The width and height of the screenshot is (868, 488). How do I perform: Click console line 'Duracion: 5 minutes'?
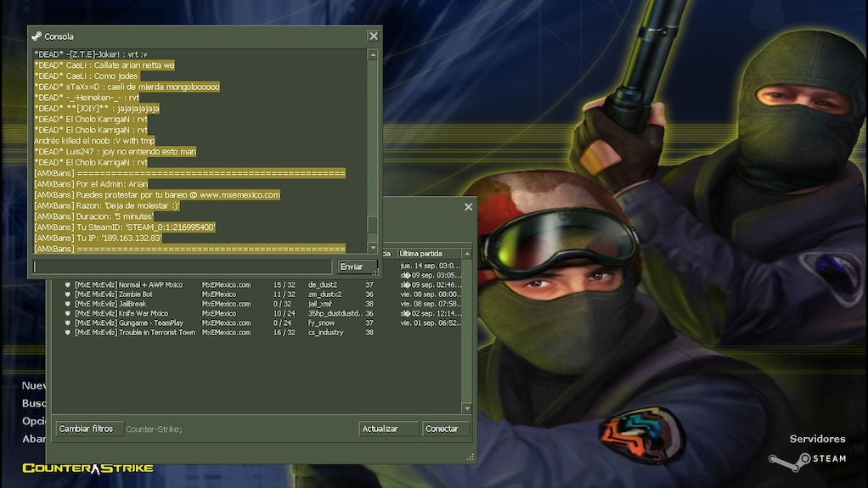coord(94,216)
